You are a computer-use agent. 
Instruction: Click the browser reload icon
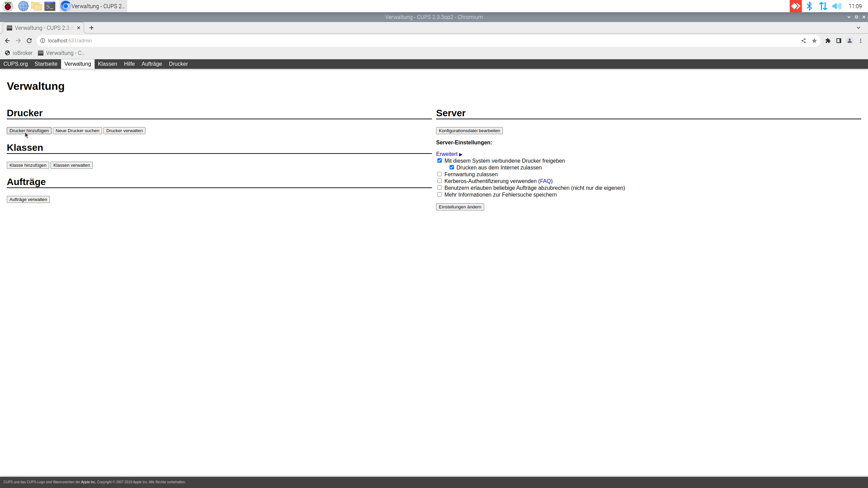point(29,41)
